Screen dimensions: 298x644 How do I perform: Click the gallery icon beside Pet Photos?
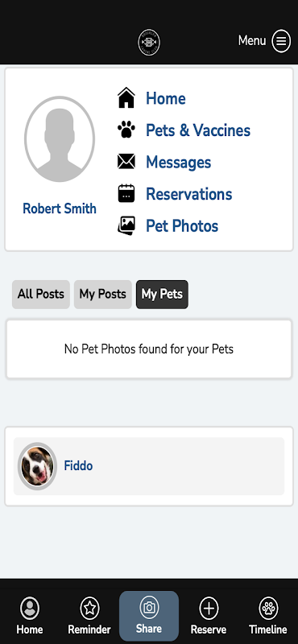tap(126, 225)
